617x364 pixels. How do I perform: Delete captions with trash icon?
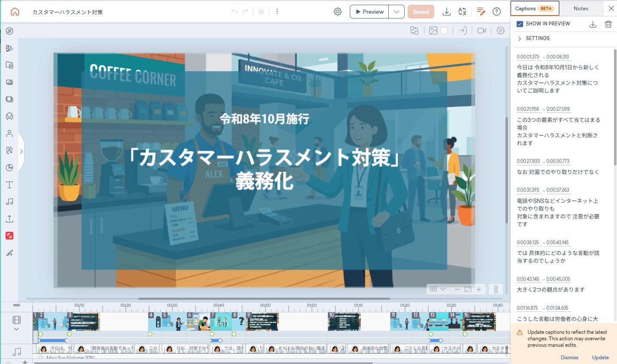point(608,24)
